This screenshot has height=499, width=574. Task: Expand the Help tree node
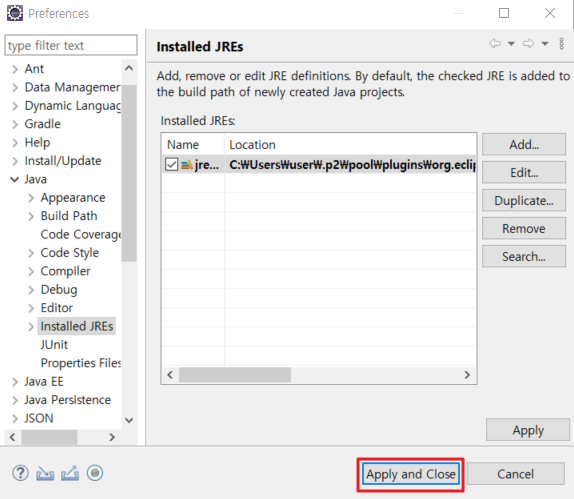[x=15, y=142]
